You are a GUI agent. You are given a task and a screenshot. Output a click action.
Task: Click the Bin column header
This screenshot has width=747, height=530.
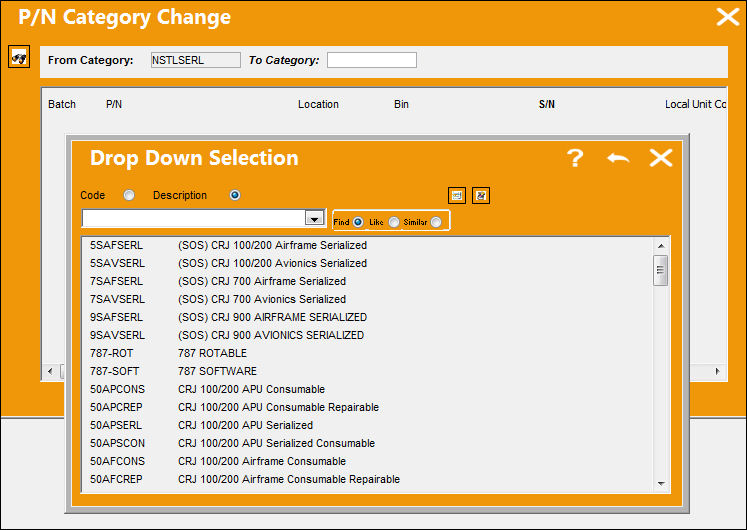click(x=401, y=104)
